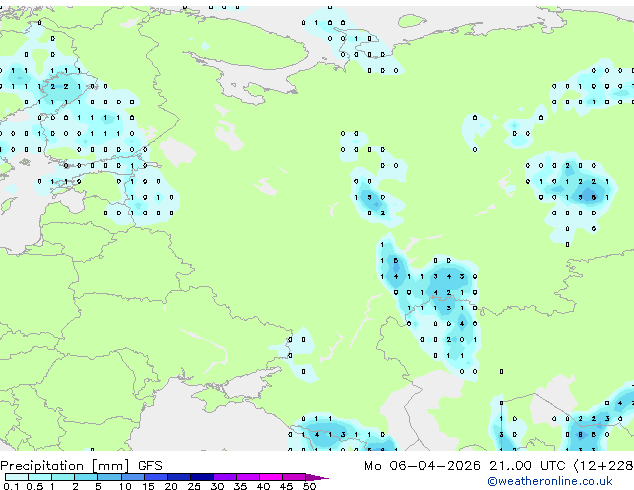Image resolution: width=634 pixels, height=490 pixels.
Task: Click the "0.1" legend scale label
Action: click(x=11, y=486)
